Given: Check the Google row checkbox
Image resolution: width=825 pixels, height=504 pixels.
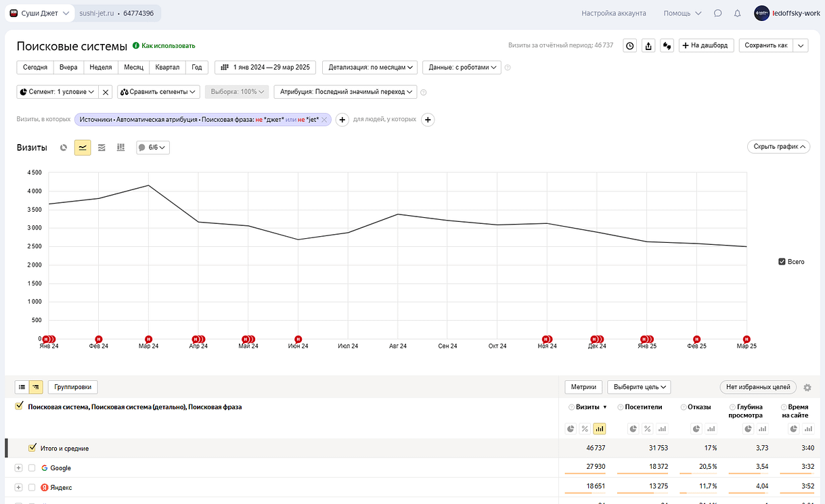Looking at the screenshot, I should click(32, 468).
